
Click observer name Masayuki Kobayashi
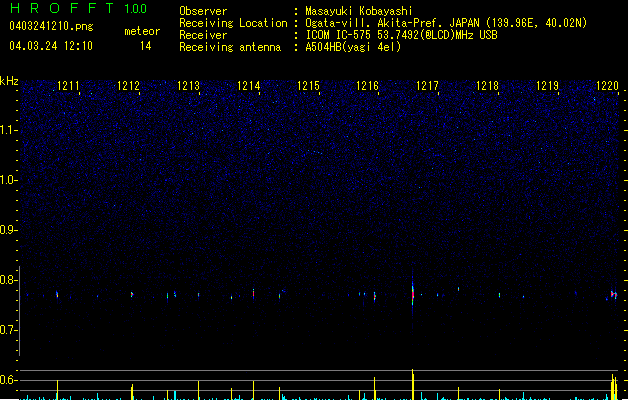[x=359, y=11]
